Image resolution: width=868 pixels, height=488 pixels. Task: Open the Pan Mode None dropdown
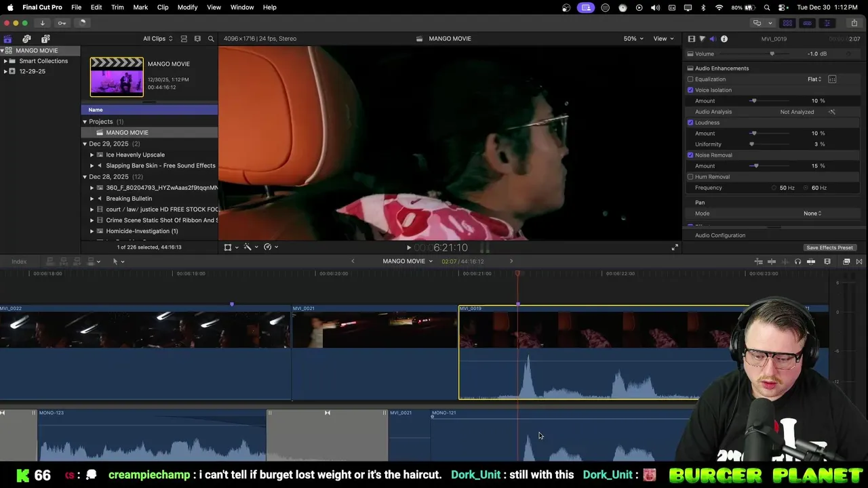tap(812, 213)
